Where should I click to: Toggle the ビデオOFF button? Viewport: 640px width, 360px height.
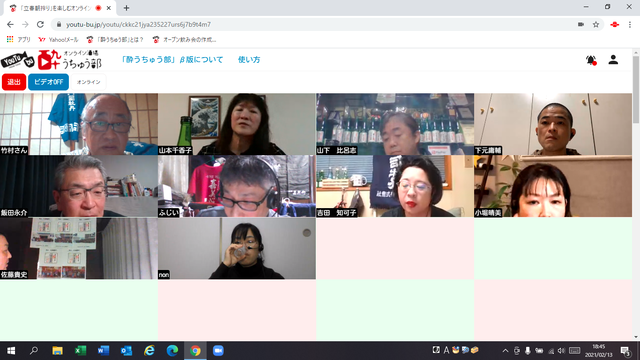coord(48,82)
